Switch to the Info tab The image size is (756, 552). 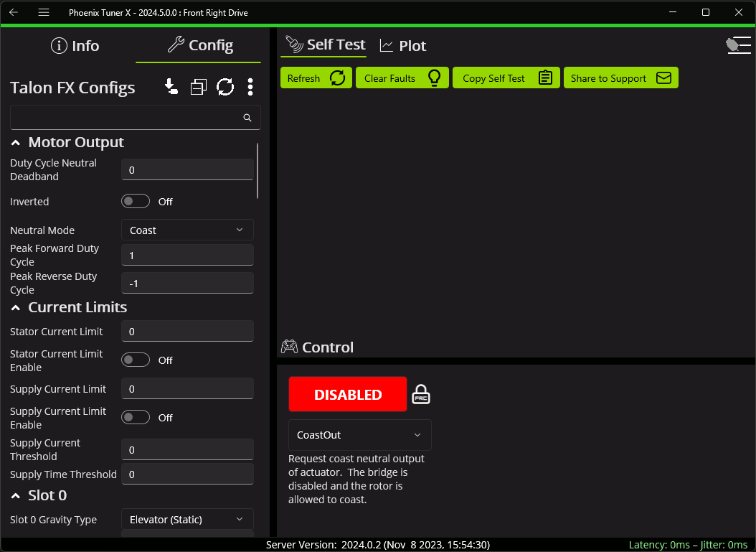click(x=75, y=46)
